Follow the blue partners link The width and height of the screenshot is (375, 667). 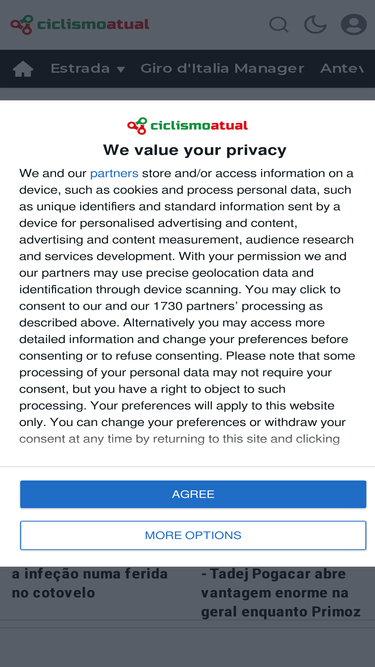(x=114, y=173)
